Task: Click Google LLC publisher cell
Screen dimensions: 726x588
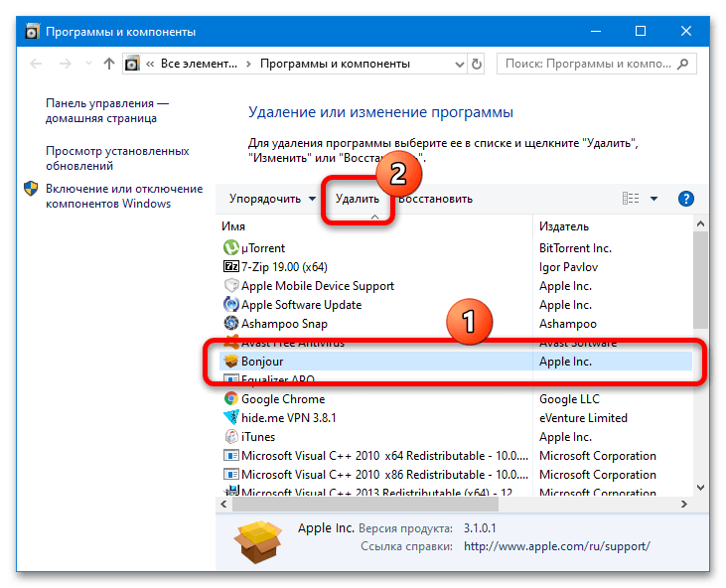Action: (569, 398)
